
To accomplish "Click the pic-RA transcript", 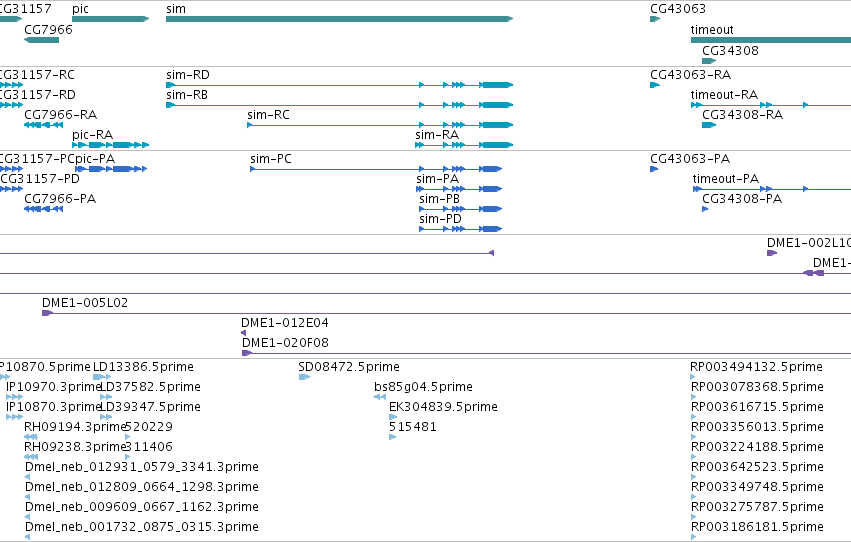I will tap(111, 145).
